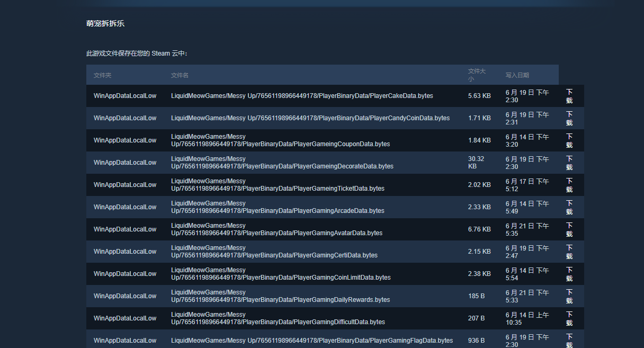This screenshot has height=348, width=644.
Task: Click the date 6月17日 下午5:12
Action: (x=527, y=185)
